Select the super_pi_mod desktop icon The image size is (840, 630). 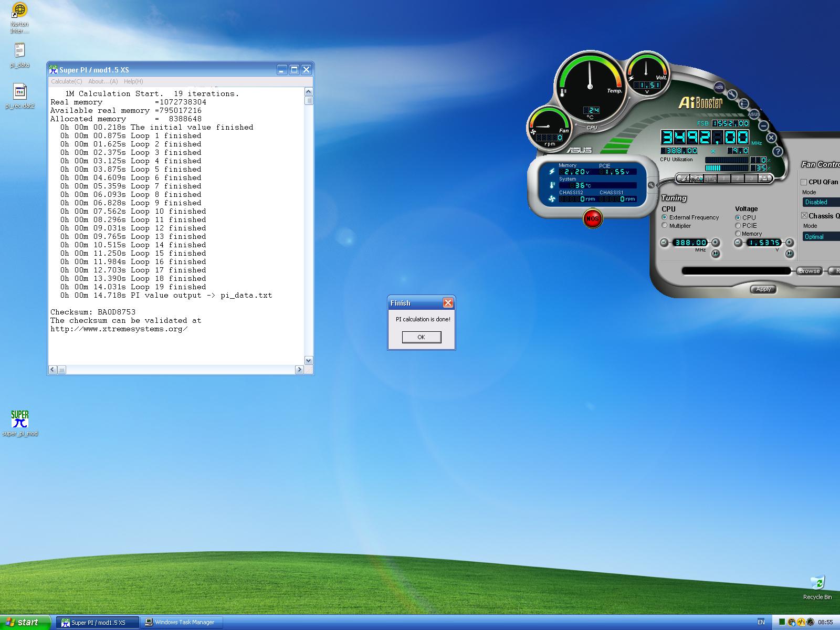pos(20,423)
